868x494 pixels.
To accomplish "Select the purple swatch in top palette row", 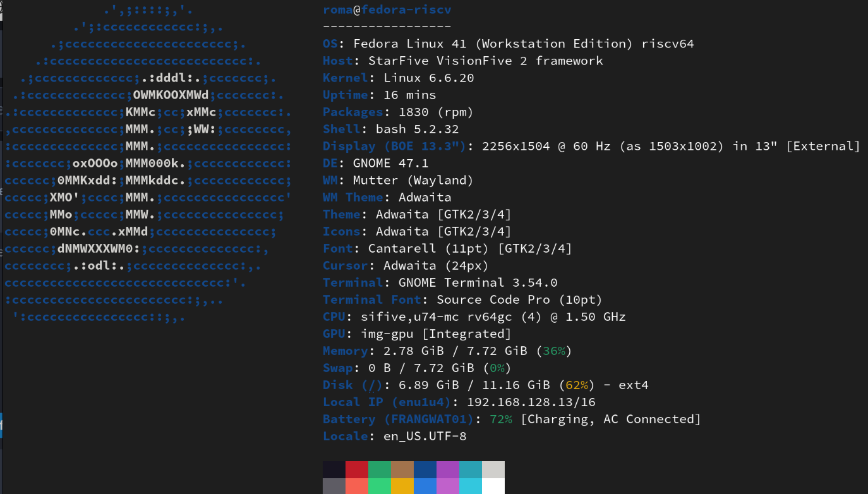I will tap(448, 469).
